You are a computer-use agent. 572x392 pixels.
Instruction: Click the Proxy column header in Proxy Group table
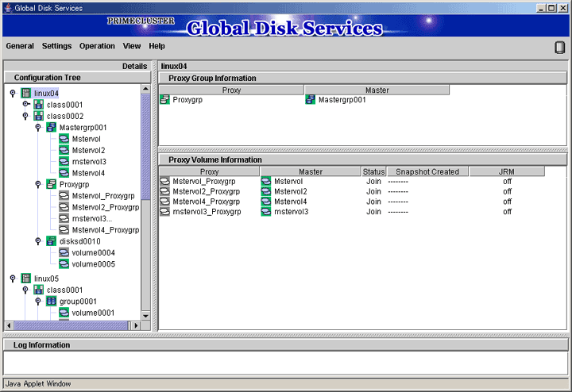[231, 90]
